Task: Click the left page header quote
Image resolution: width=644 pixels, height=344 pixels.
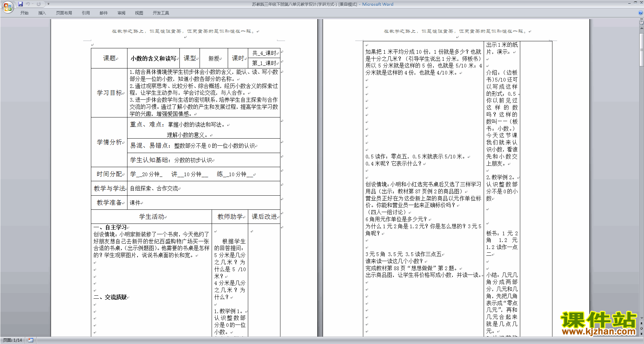Action: [184, 31]
